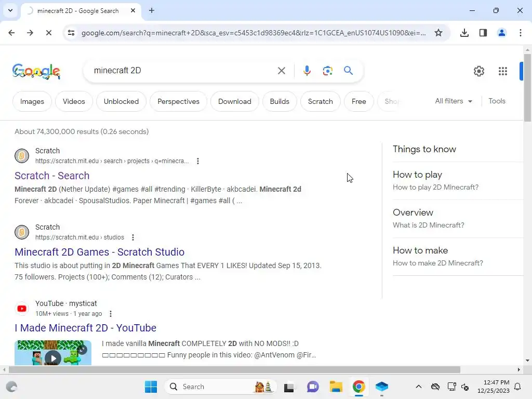This screenshot has height=399, width=532.
Task: Expand How to play section
Action: point(458,180)
